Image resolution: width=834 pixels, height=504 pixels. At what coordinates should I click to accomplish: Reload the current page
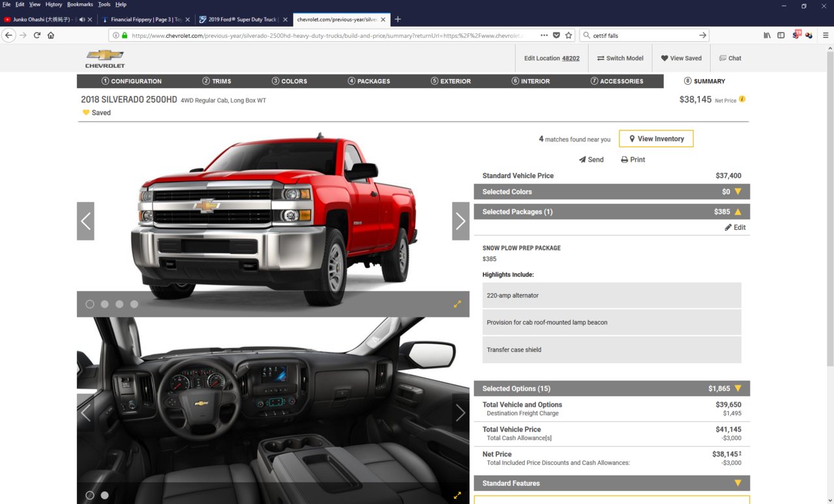(37, 35)
